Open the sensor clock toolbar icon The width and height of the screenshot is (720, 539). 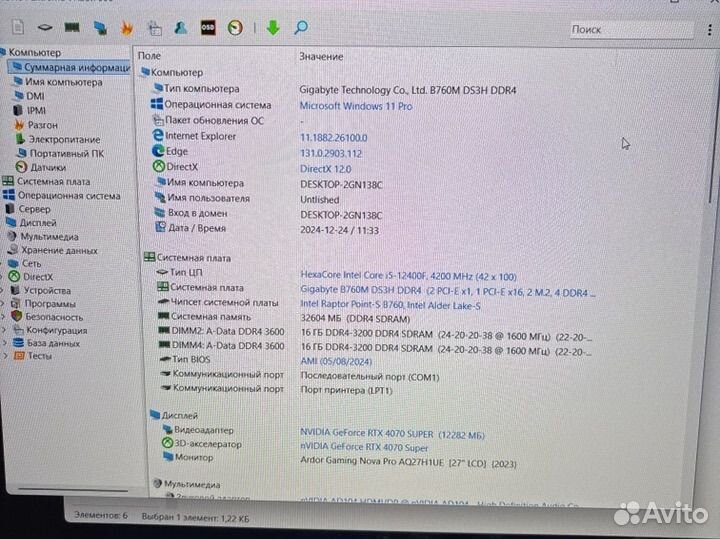point(235,28)
